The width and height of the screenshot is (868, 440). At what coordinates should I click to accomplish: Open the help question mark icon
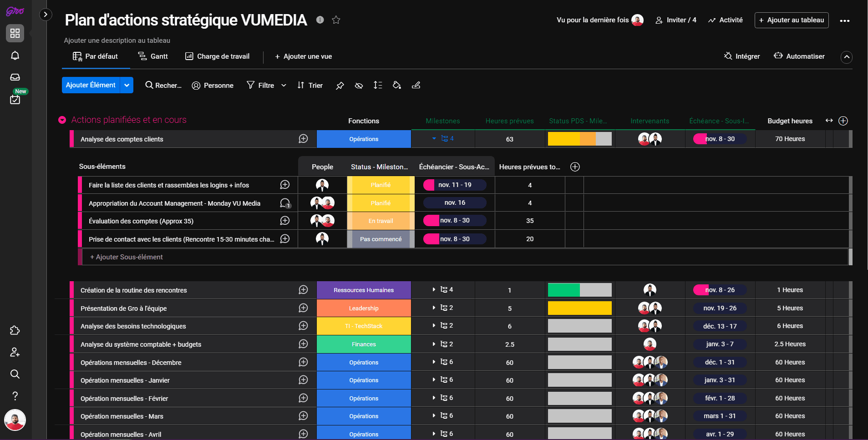[15, 396]
